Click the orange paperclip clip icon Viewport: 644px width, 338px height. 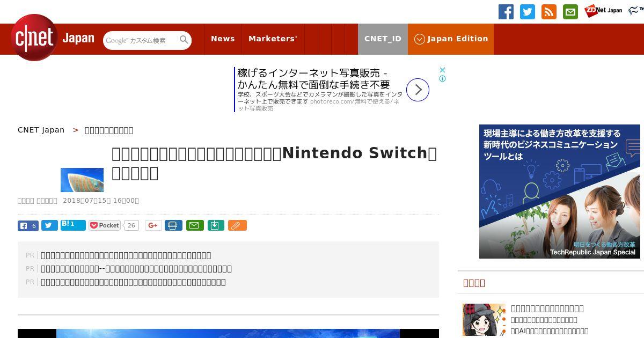pyautogui.click(x=237, y=225)
